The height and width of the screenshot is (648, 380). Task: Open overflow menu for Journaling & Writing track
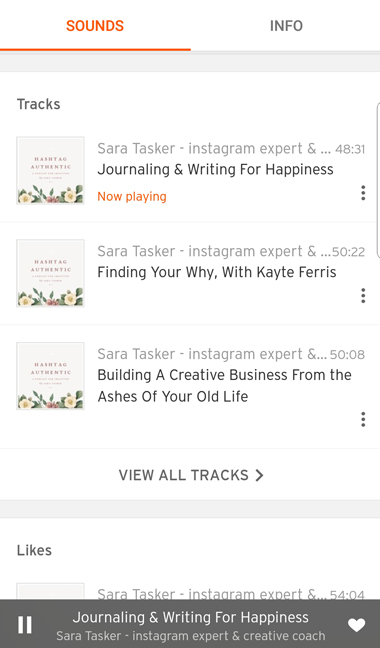363,193
